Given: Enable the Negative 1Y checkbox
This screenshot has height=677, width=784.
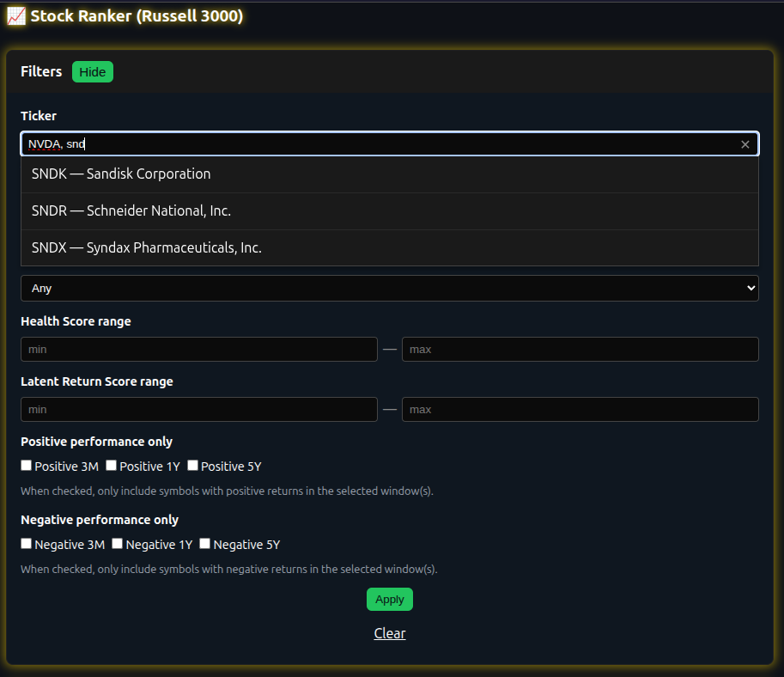Looking at the screenshot, I should 117,543.
